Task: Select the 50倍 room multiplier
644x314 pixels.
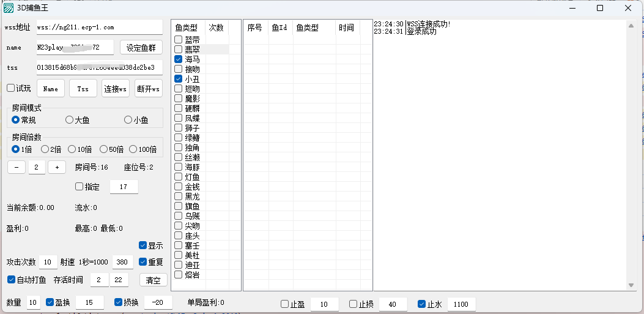Action: [103, 149]
